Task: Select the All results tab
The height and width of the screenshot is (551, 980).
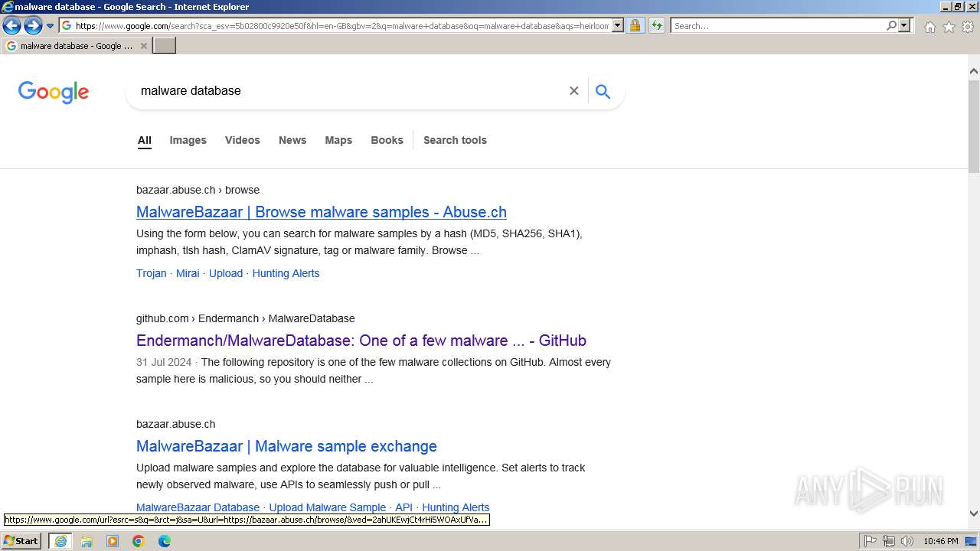Action: (x=145, y=140)
